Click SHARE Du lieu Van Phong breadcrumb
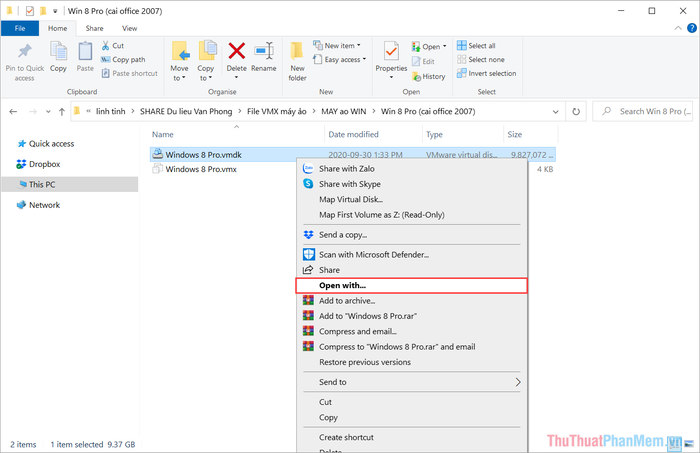 pos(186,112)
